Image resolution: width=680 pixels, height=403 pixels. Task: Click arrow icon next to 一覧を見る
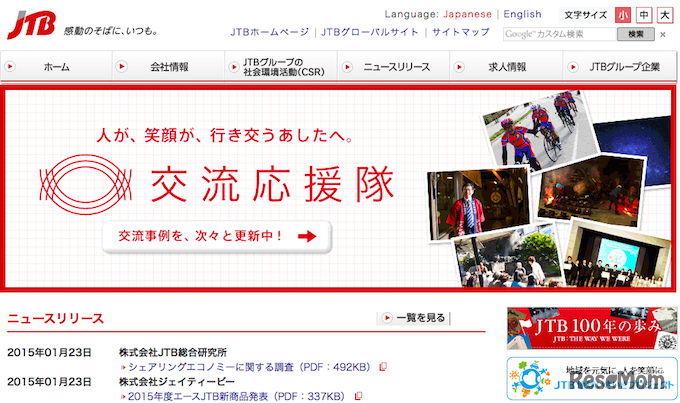386,318
